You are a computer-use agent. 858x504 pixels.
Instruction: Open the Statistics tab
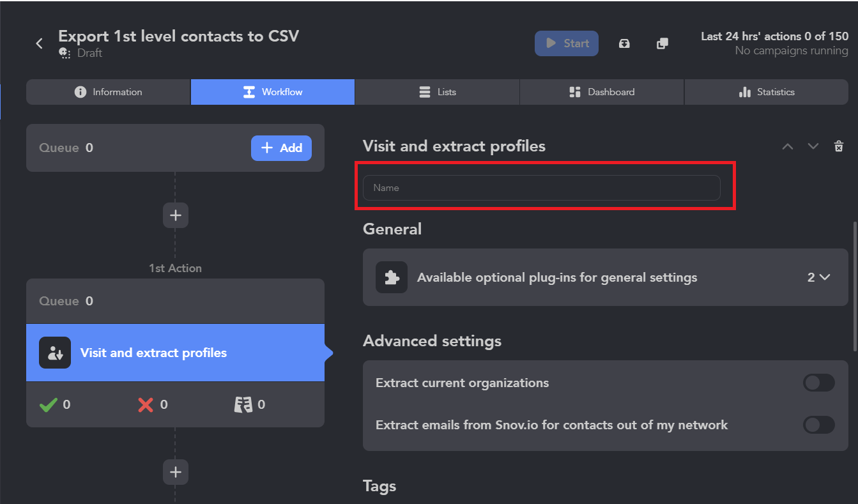click(x=766, y=92)
